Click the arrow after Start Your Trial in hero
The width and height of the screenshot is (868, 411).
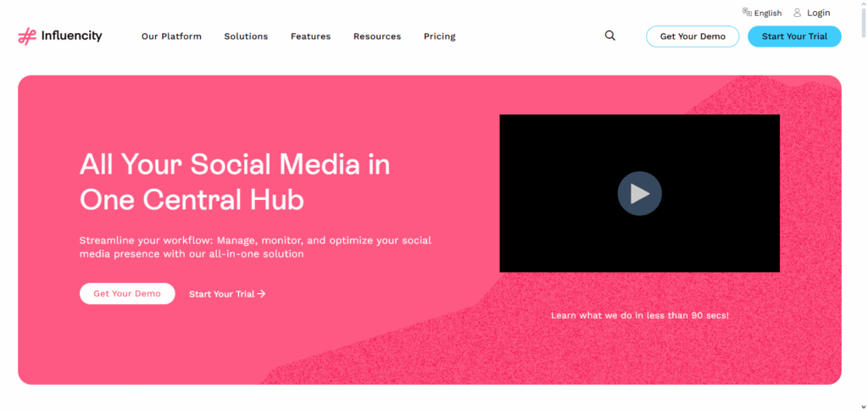pyautogui.click(x=262, y=294)
